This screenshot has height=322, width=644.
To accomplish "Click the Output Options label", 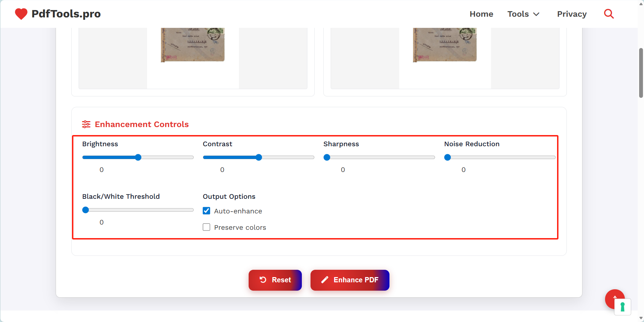I will (229, 196).
